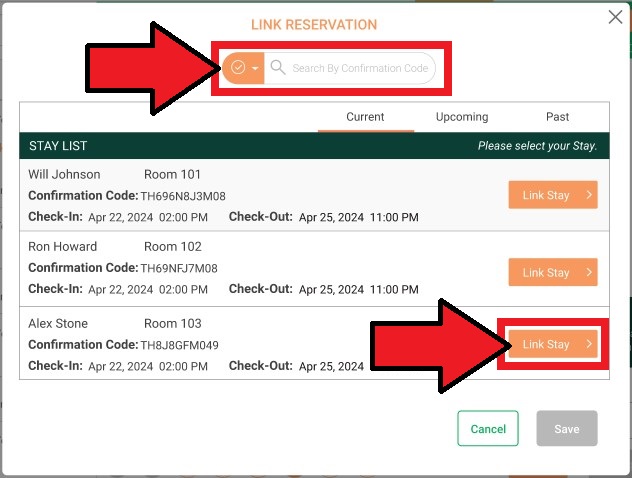Switch to the Current tab
Image resolution: width=632 pixels, height=478 pixels.
pyautogui.click(x=365, y=117)
